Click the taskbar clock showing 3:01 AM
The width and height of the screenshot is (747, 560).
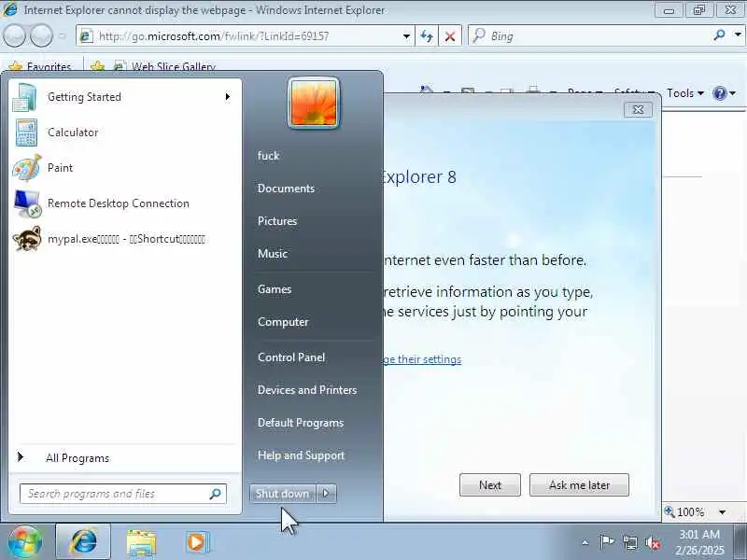[699, 542]
